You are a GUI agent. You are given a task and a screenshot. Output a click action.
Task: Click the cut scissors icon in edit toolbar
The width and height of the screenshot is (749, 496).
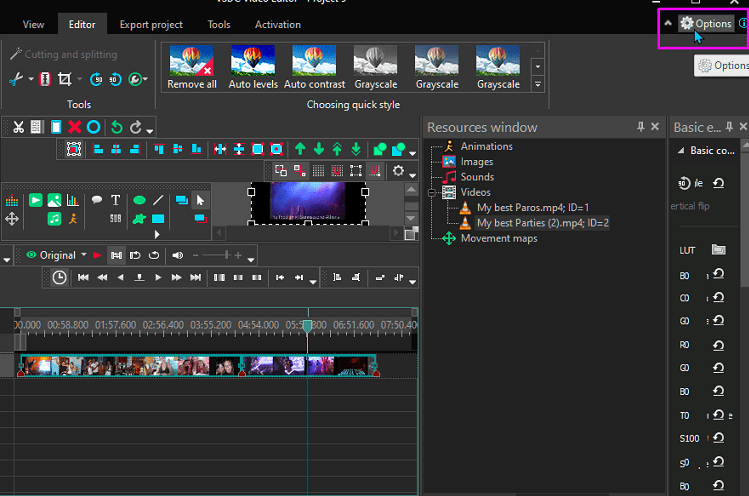[x=18, y=127]
